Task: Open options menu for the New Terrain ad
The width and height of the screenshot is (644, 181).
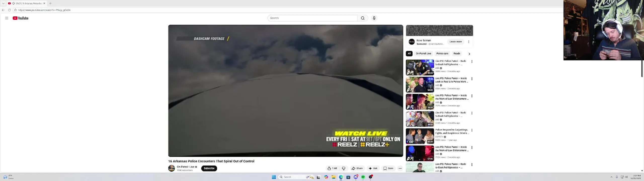Action: [469, 42]
